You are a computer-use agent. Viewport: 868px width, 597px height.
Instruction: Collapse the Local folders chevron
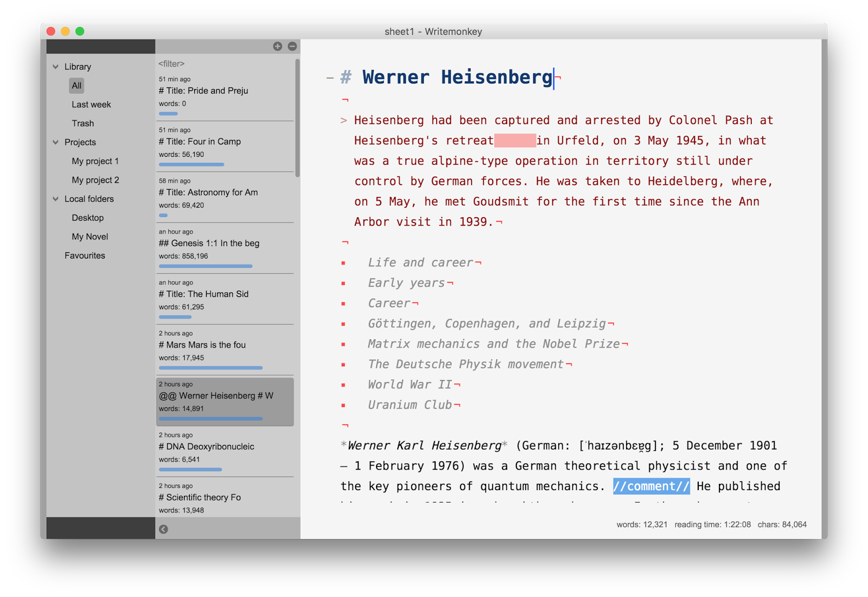[55, 199]
